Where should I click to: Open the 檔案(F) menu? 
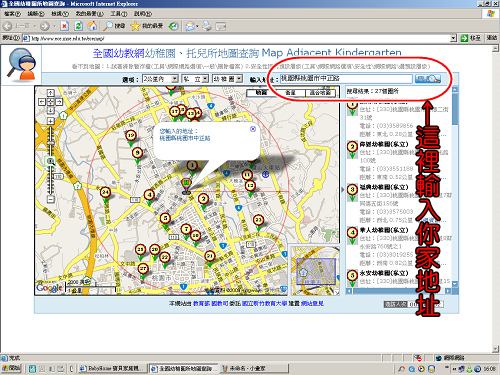[x=12, y=14]
